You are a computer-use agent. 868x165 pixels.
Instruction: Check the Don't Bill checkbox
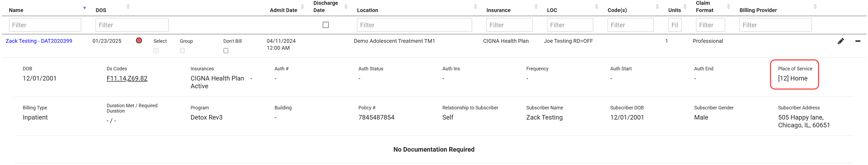point(226,51)
